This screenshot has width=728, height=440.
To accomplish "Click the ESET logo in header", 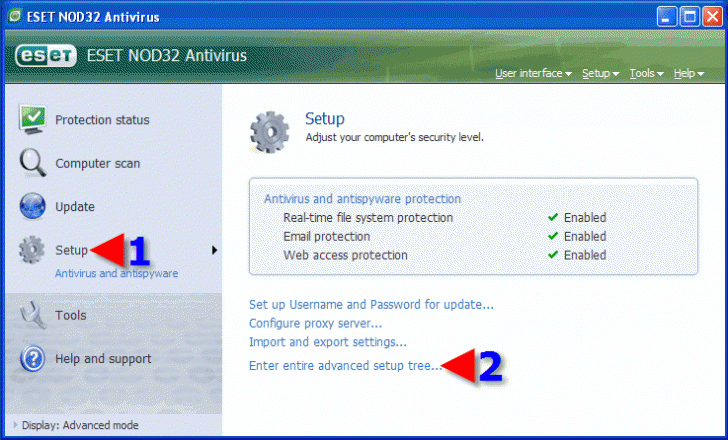I will pos(46,55).
